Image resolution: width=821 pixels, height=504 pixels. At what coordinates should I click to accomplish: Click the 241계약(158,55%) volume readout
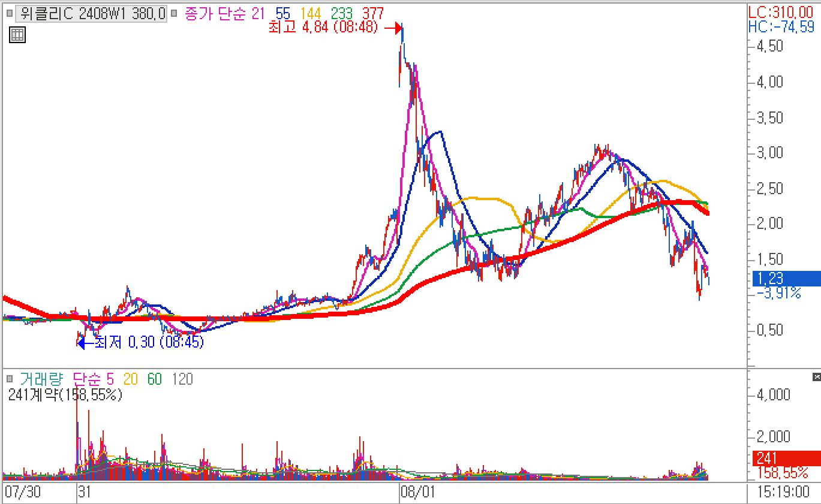[65, 394]
